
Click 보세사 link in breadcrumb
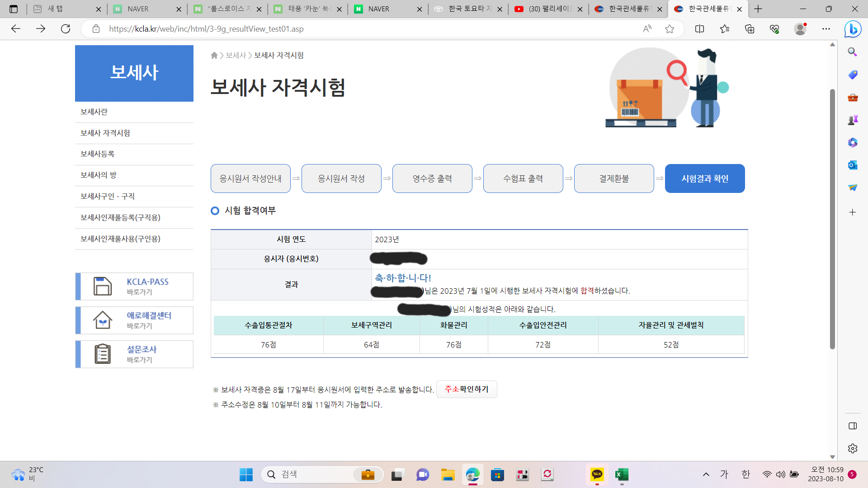click(x=236, y=55)
